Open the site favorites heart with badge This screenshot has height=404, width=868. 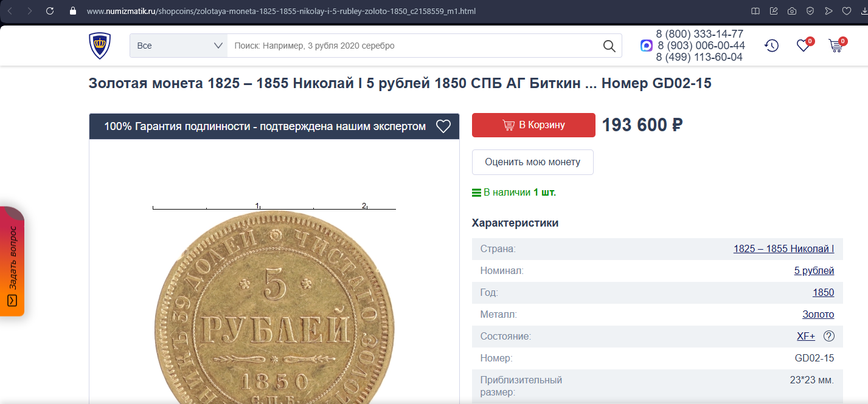coord(804,46)
